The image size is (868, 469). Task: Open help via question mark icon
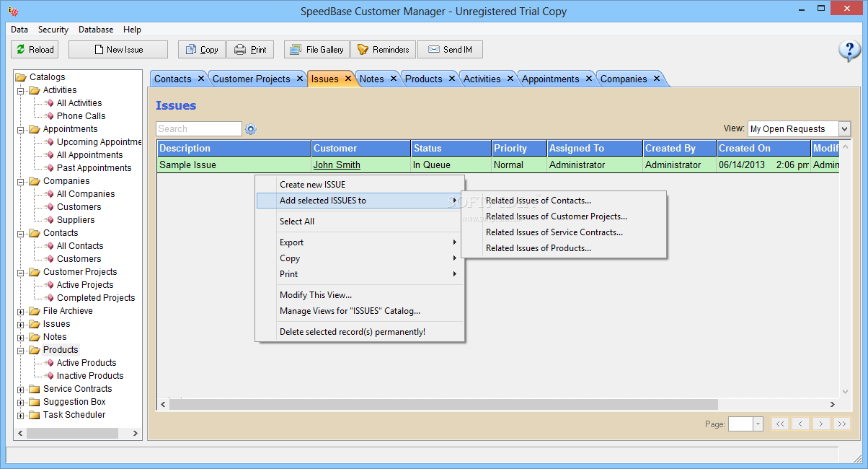pos(849,51)
